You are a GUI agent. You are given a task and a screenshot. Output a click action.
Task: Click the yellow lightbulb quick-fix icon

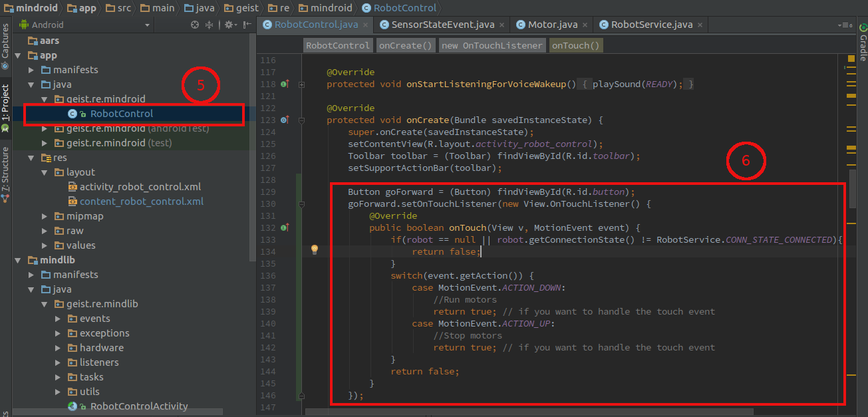coord(315,250)
